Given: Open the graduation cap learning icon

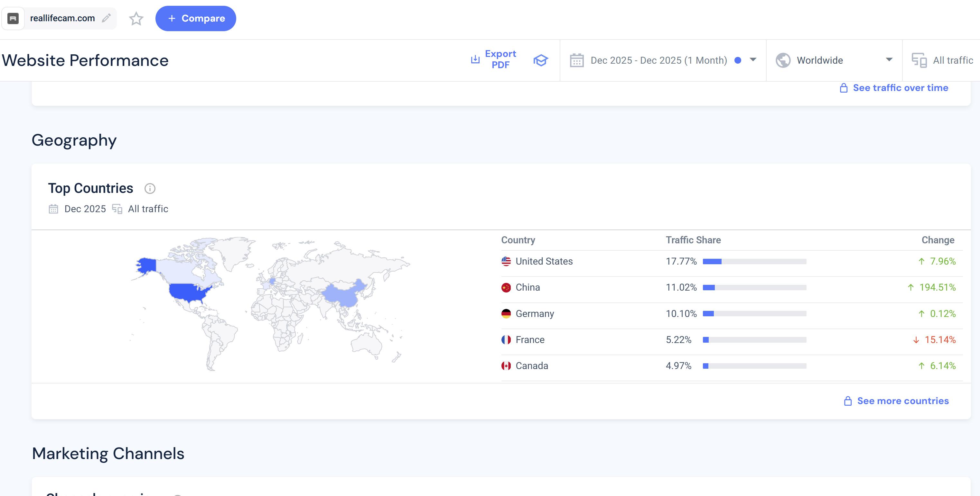Looking at the screenshot, I should 540,60.
